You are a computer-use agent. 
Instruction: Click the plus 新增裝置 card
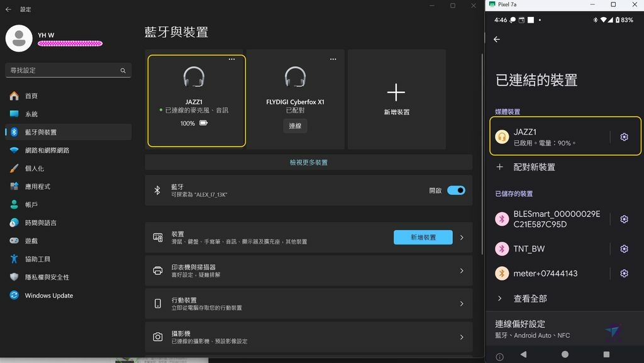(397, 99)
